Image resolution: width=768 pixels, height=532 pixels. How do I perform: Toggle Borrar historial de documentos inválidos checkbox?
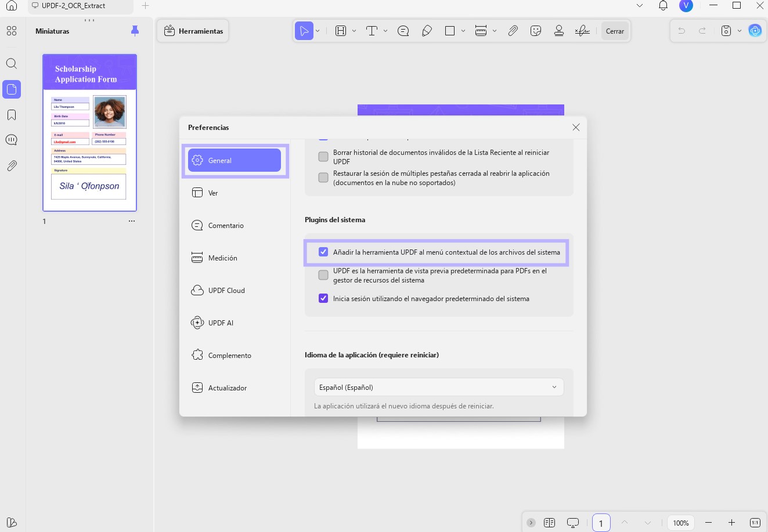[323, 157]
